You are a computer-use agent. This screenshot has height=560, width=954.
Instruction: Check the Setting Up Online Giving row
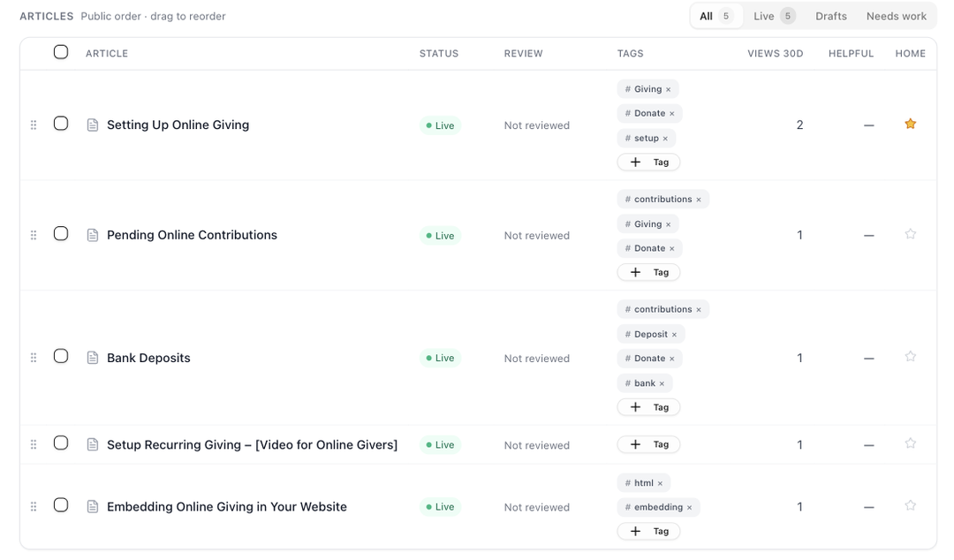(x=61, y=124)
